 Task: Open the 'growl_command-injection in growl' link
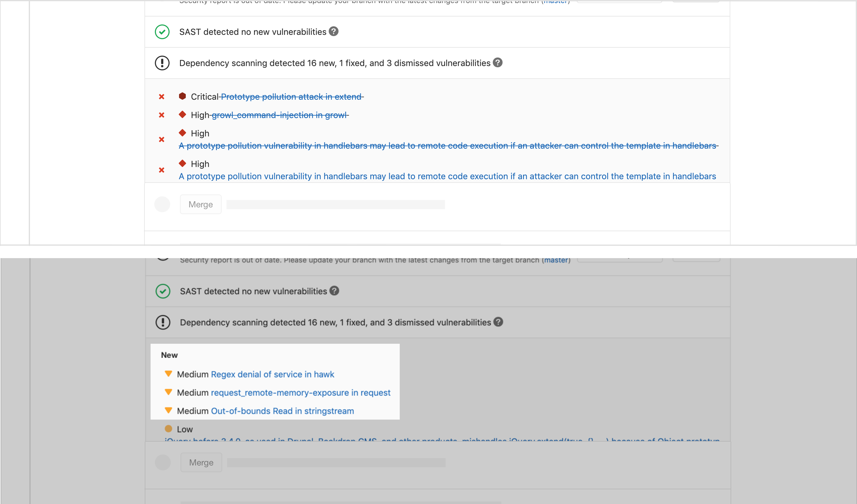click(x=279, y=115)
